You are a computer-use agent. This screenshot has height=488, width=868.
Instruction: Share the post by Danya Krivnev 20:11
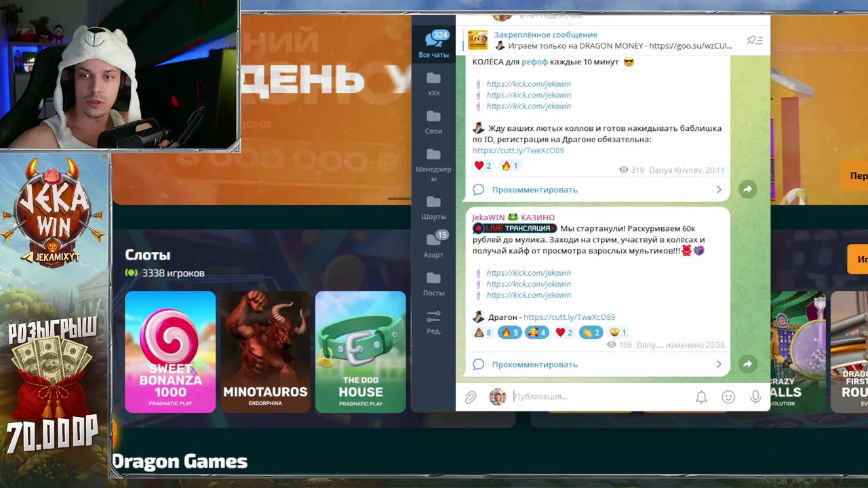pyautogui.click(x=747, y=190)
